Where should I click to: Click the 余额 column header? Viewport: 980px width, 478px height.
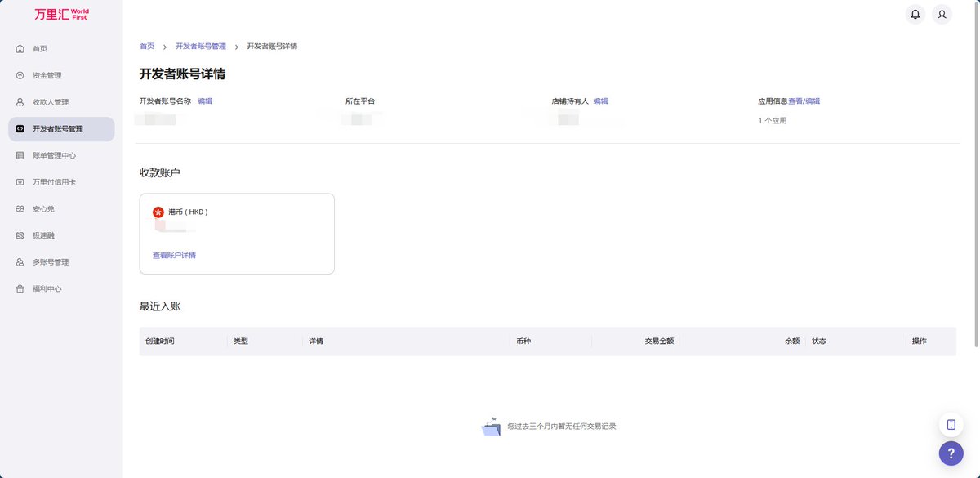[x=792, y=342]
